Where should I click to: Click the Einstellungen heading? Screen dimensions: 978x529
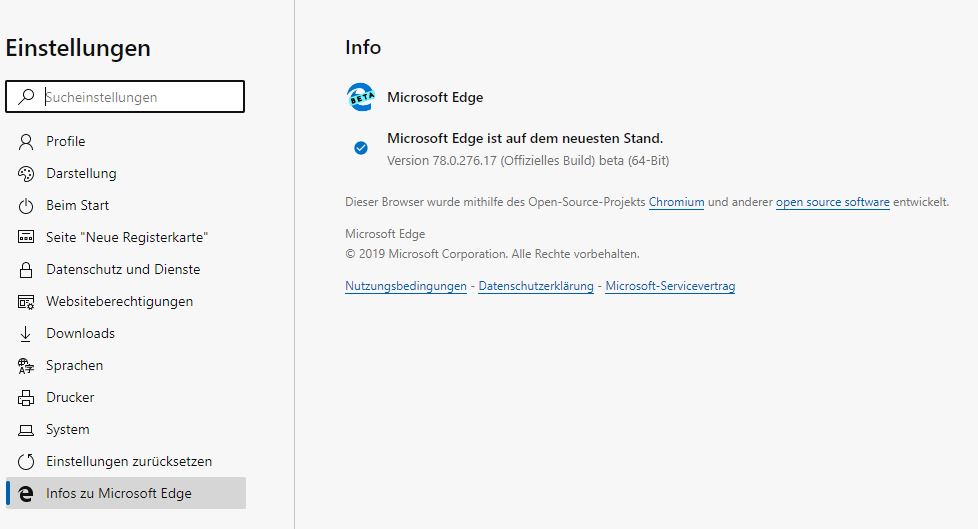coord(78,49)
